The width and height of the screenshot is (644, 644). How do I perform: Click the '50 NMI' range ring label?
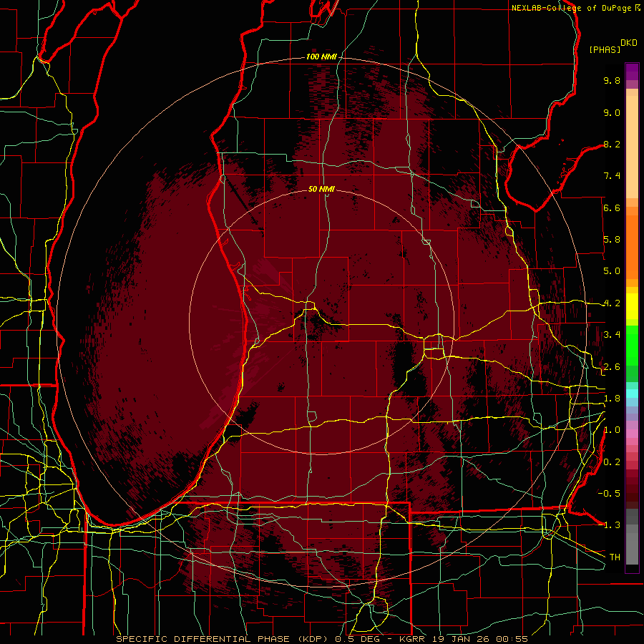[x=321, y=189]
